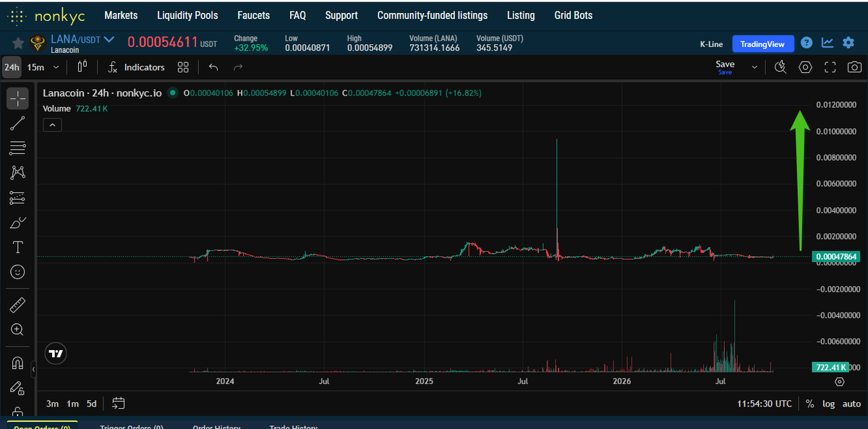Switch to the TradingView chart button
868x429 pixels.
[762, 44]
